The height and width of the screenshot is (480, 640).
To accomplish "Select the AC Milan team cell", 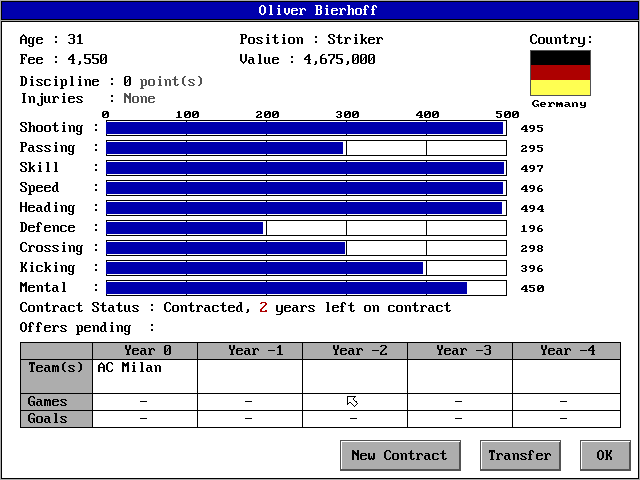I will pos(145,376).
